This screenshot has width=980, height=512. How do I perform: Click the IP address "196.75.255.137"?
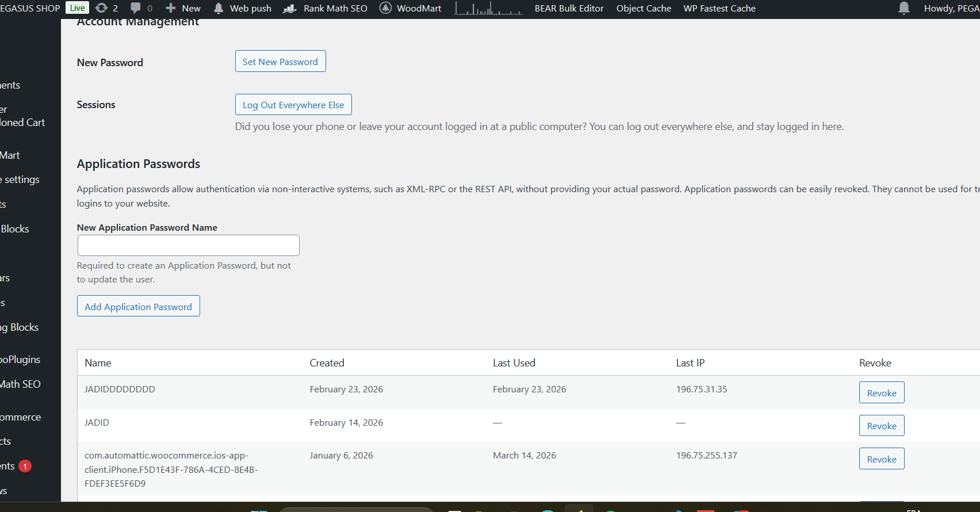[707, 455]
